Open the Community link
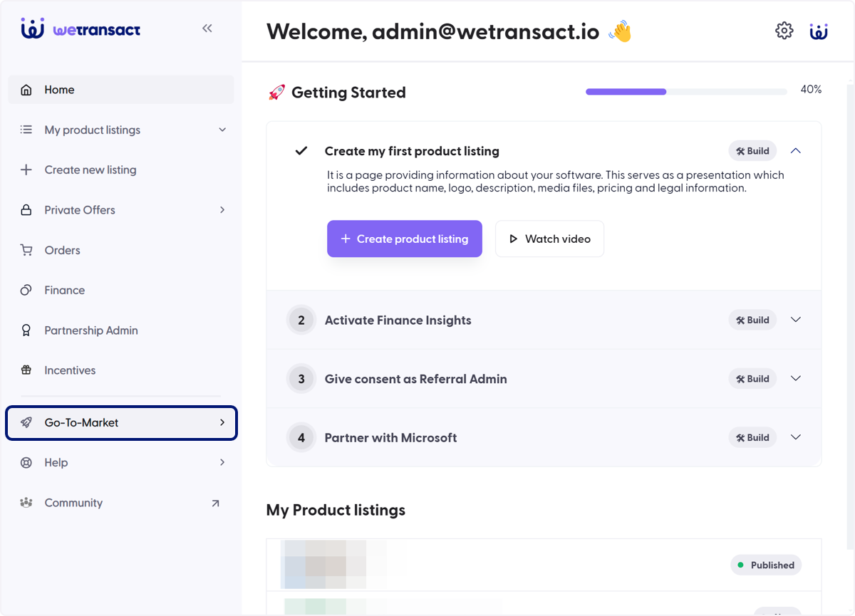Screen dimensions: 855x616 pos(121,503)
